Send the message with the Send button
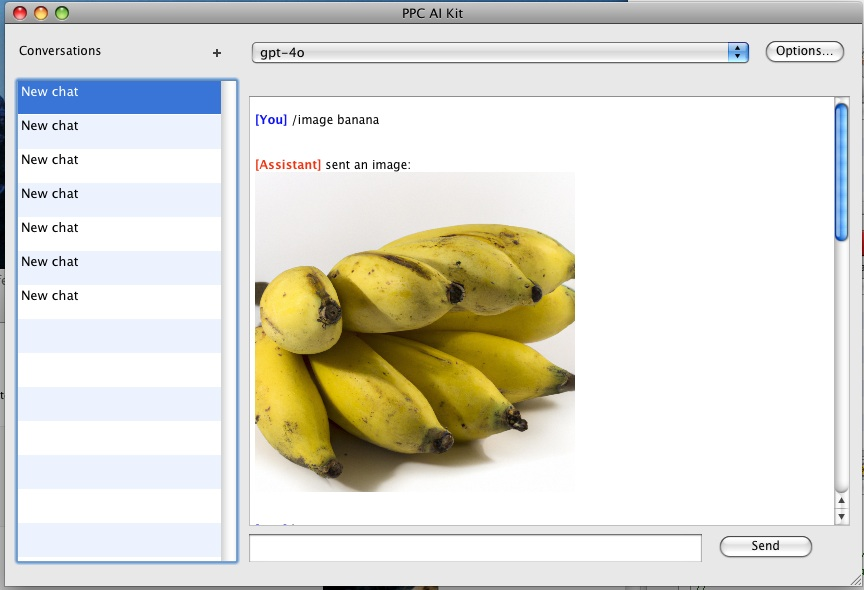Viewport: 864px width, 590px height. pos(765,546)
